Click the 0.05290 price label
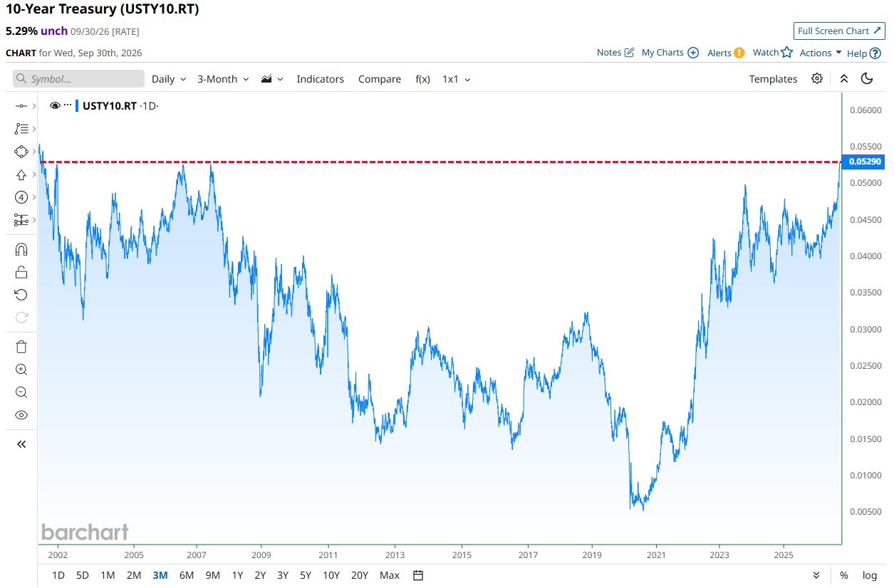 [x=864, y=162]
